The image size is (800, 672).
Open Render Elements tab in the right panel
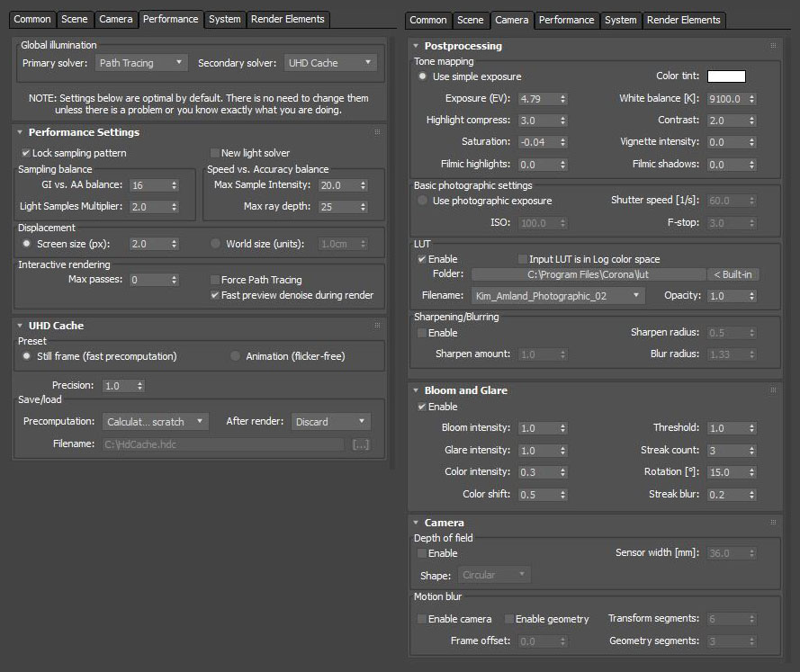point(684,21)
